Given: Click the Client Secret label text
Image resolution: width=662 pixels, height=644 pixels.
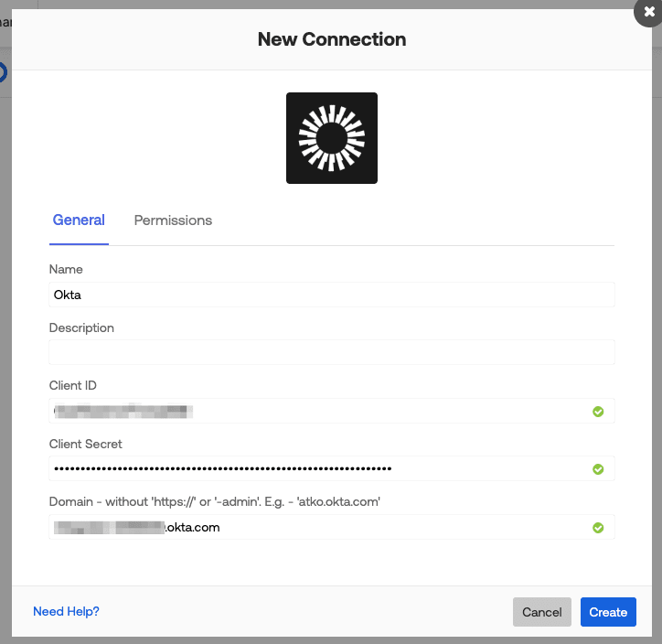Looking at the screenshot, I should (86, 444).
